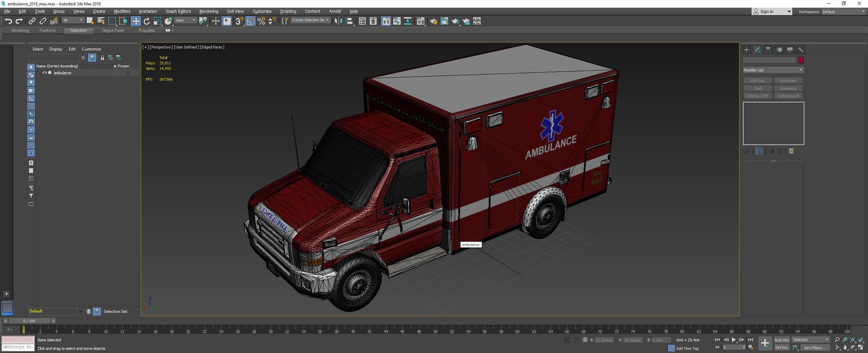Click the object color swatch in Command Panel

(x=801, y=60)
